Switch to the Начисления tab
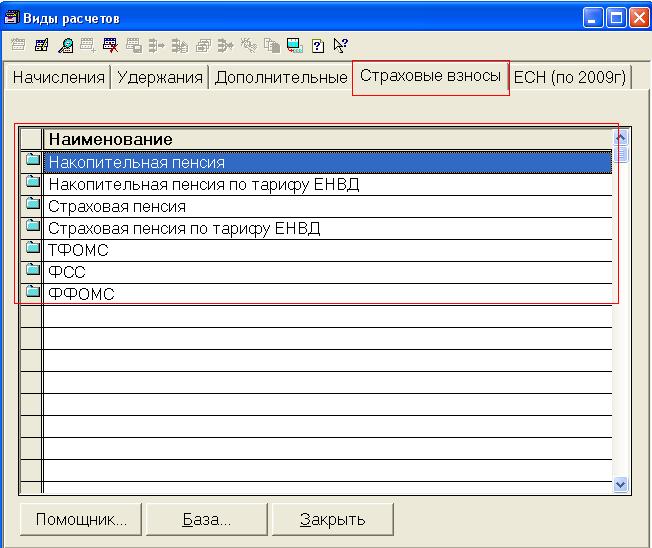Image resolution: width=652 pixels, height=548 pixels. coord(58,78)
